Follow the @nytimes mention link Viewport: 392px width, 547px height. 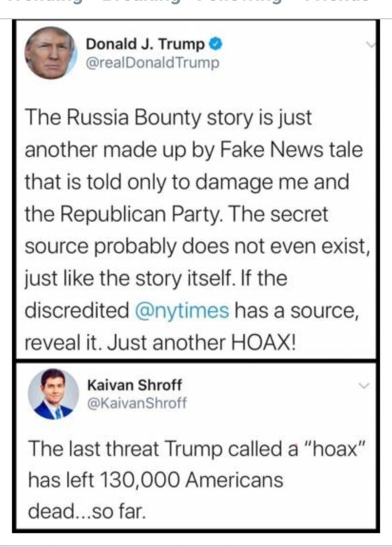tap(182, 311)
